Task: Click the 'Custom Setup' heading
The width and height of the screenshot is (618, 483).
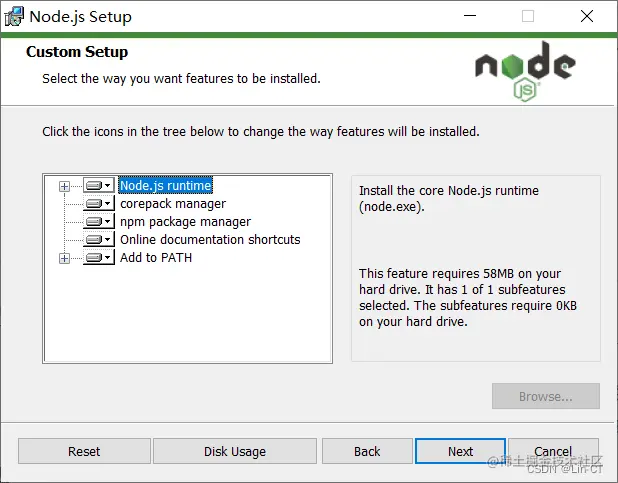Action: tap(77, 52)
